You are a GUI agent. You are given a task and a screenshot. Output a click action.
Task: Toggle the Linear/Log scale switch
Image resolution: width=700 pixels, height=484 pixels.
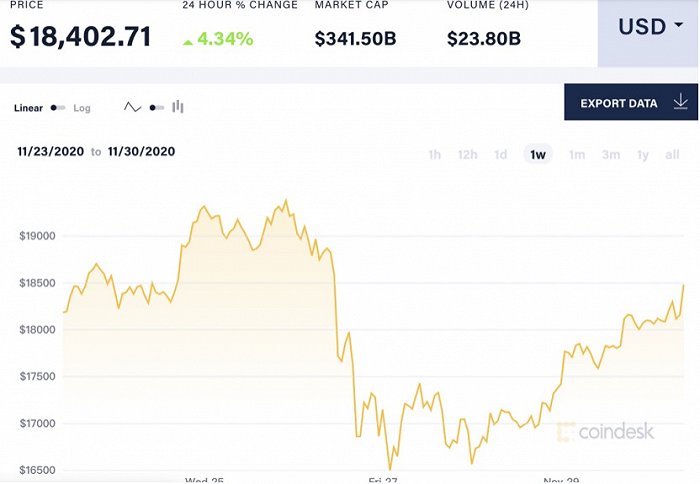pyautogui.click(x=58, y=108)
